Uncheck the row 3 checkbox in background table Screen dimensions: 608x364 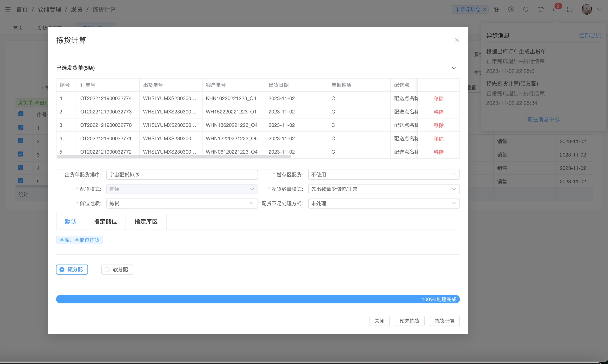[x=21, y=154]
